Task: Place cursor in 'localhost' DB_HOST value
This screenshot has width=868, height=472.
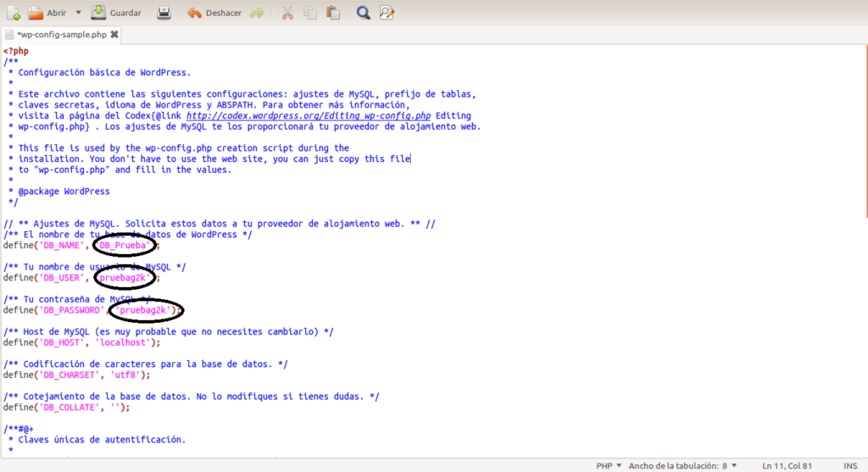Action: [x=122, y=342]
